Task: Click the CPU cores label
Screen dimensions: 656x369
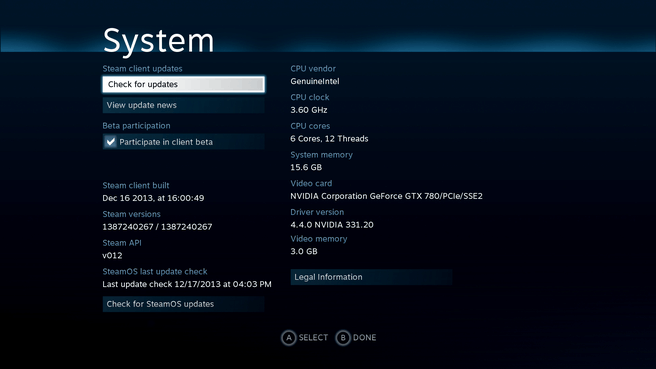Action: 310,126
